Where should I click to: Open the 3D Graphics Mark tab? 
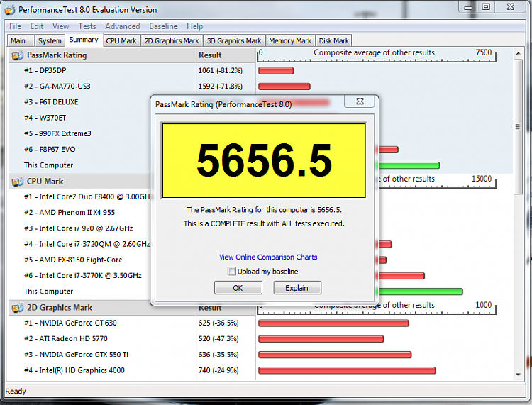pos(234,40)
